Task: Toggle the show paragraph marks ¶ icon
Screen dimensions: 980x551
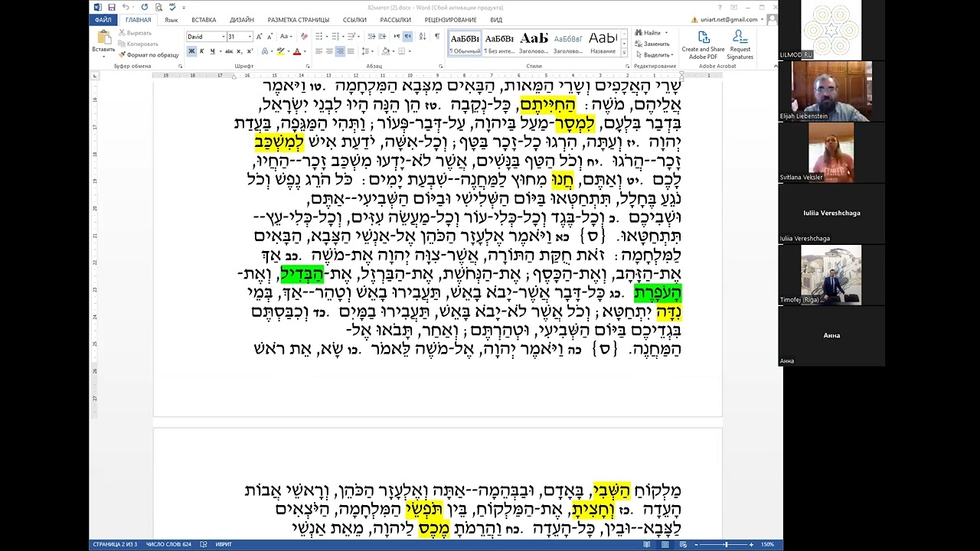Action: (437, 37)
